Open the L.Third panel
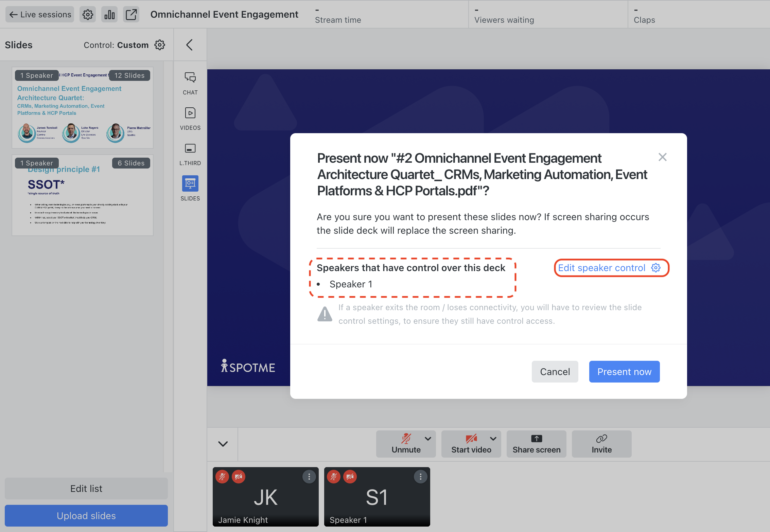The height and width of the screenshot is (532, 770). [x=190, y=154]
